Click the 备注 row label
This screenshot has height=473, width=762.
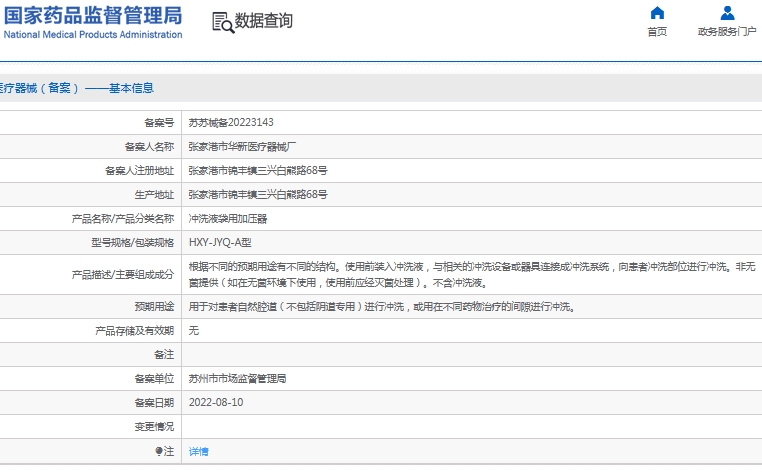pos(164,355)
